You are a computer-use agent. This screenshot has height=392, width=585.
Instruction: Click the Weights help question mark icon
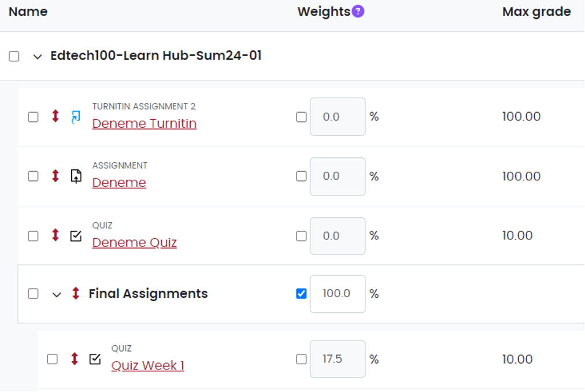(358, 12)
